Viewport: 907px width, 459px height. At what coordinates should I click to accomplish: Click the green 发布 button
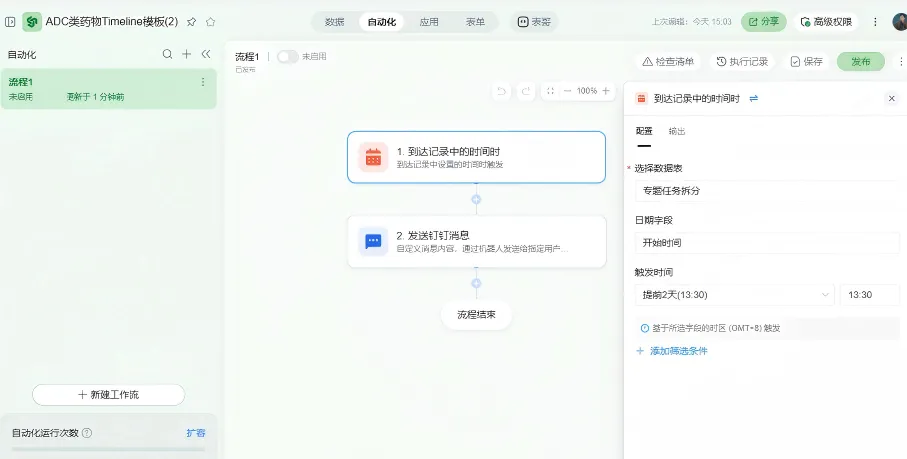click(x=861, y=61)
